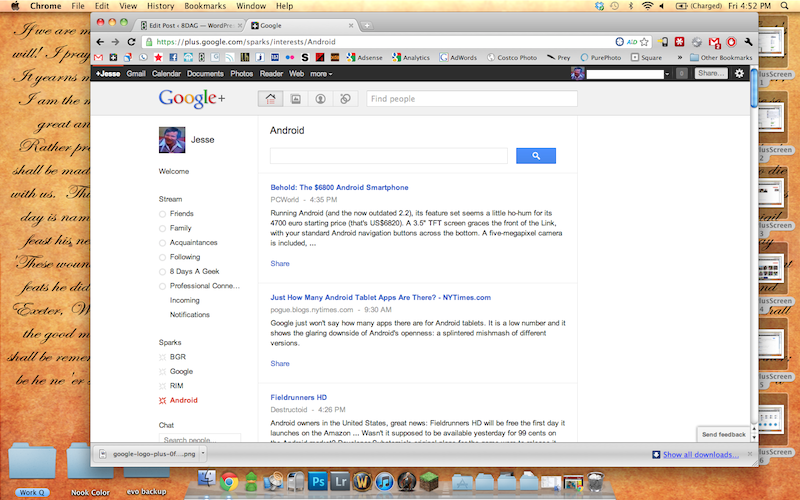Click the Send feedback button

point(723,435)
